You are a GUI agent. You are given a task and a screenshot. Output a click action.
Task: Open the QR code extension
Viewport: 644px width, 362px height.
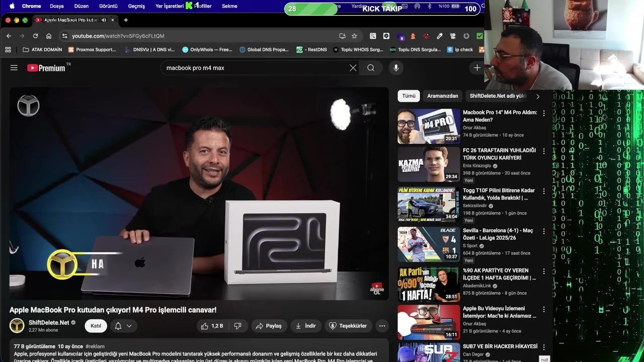[373, 36]
